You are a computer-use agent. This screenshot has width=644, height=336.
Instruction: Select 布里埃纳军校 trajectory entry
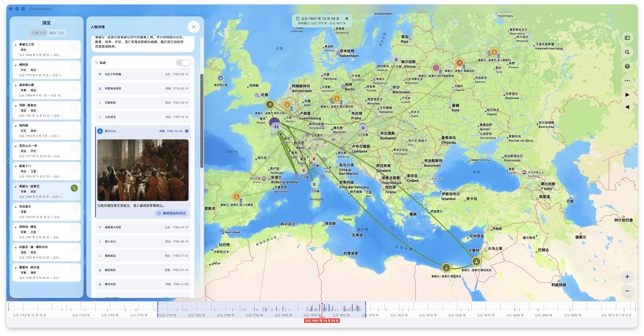coord(143,88)
